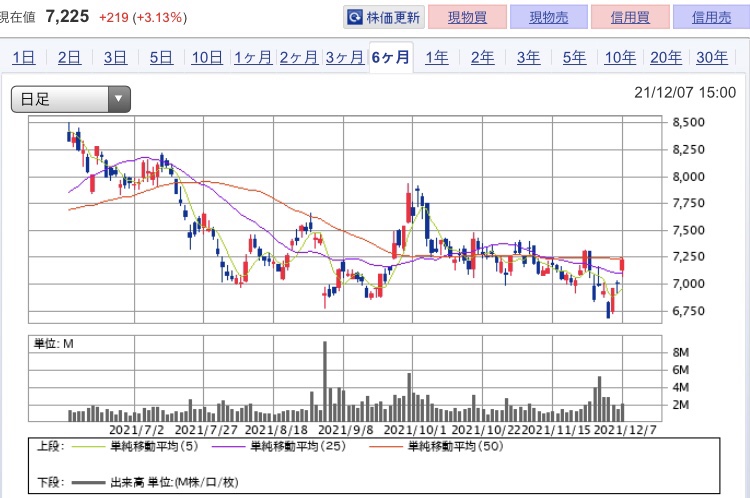Switch to the 10年 chart range
This screenshot has width=750, height=498.
pyautogui.click(x=620, y=58)
